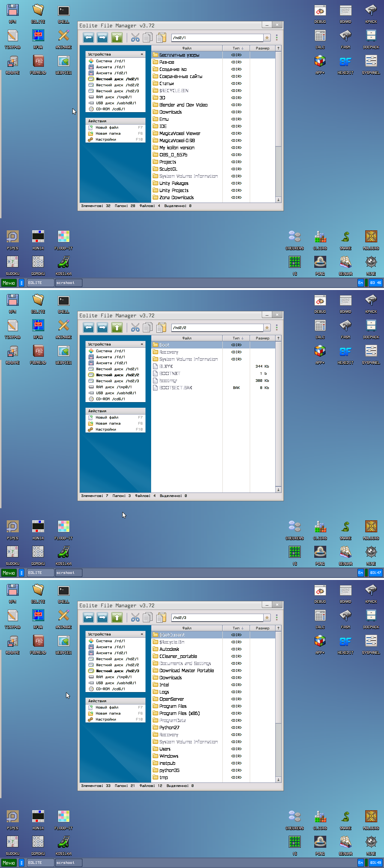Click the favorites star beside the /hd2/1 path
Viewport: 384px width, 868px height.
point(267,38)
